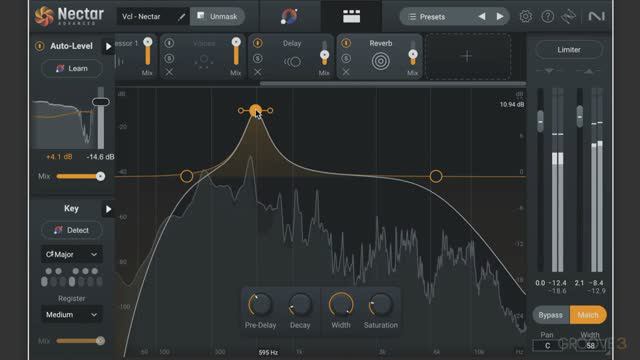The height and width of the screenshot is (360, 640).
Task: Select the low-cut EQ node
Action: [187, 176]
